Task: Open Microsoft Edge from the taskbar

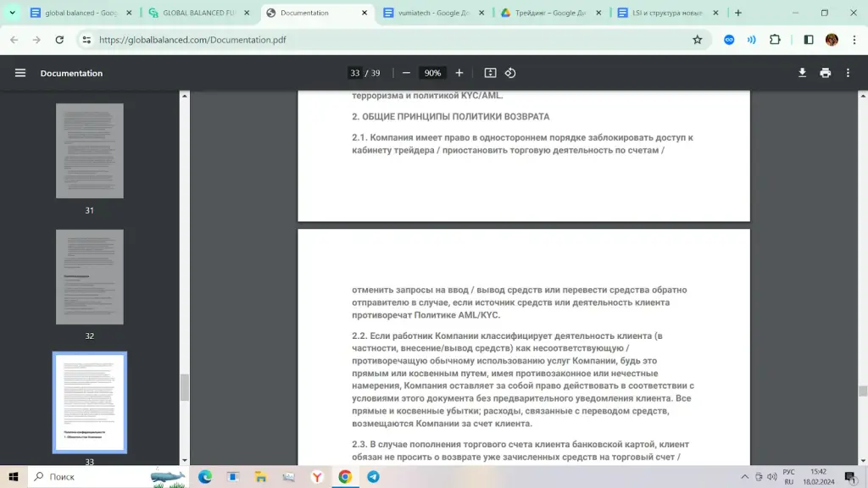Action: [x=205, y=476]
